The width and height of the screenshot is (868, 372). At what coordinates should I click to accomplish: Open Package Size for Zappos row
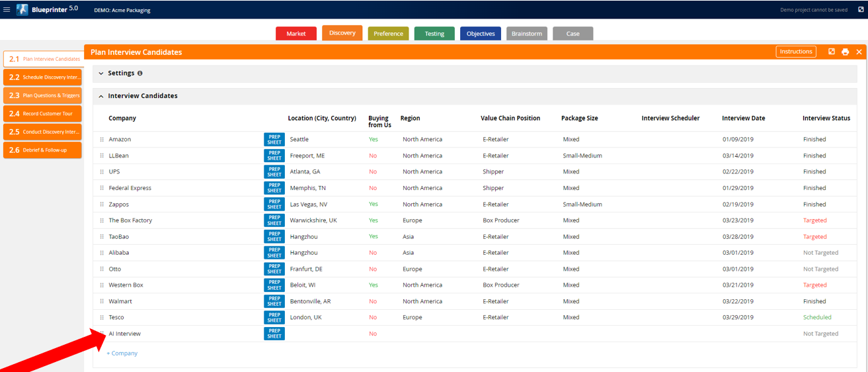[582, 205]
